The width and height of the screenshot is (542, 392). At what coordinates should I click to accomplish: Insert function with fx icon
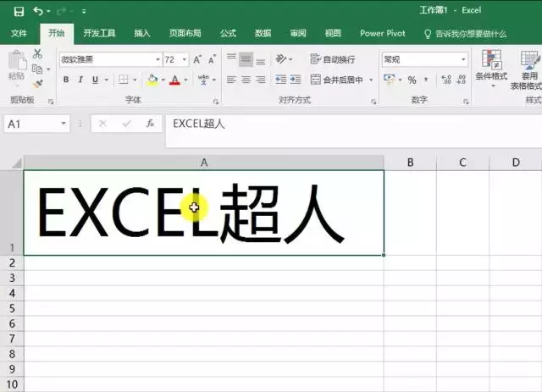150,124
